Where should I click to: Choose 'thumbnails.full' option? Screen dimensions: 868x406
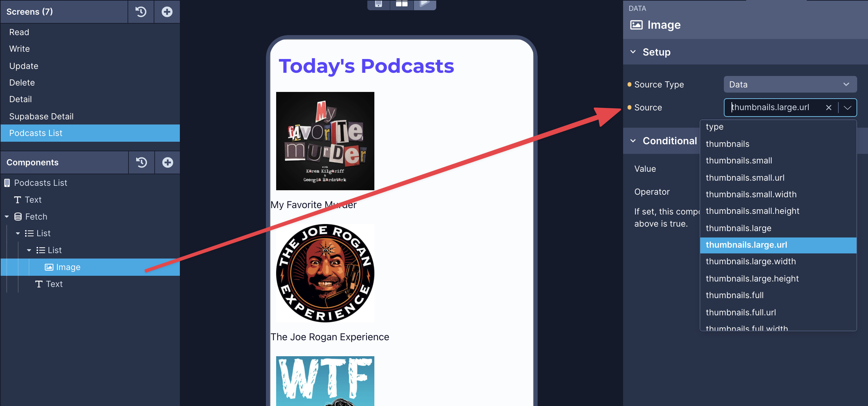point(778,295)
